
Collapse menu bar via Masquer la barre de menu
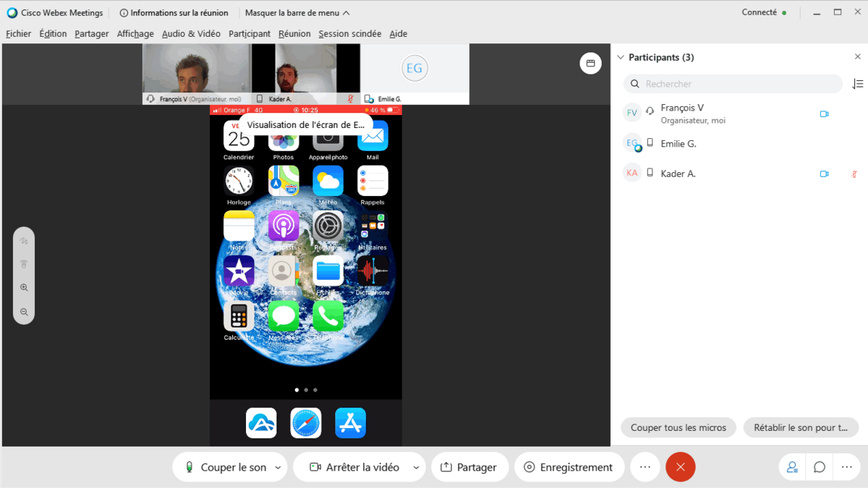pos(297,13)
